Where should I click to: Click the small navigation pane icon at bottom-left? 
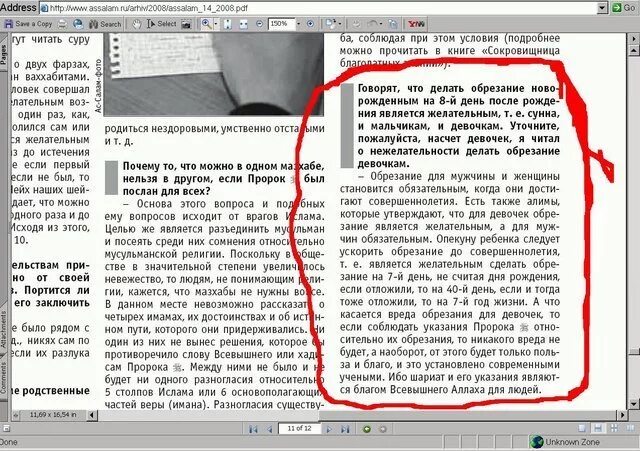pos(6,428)
